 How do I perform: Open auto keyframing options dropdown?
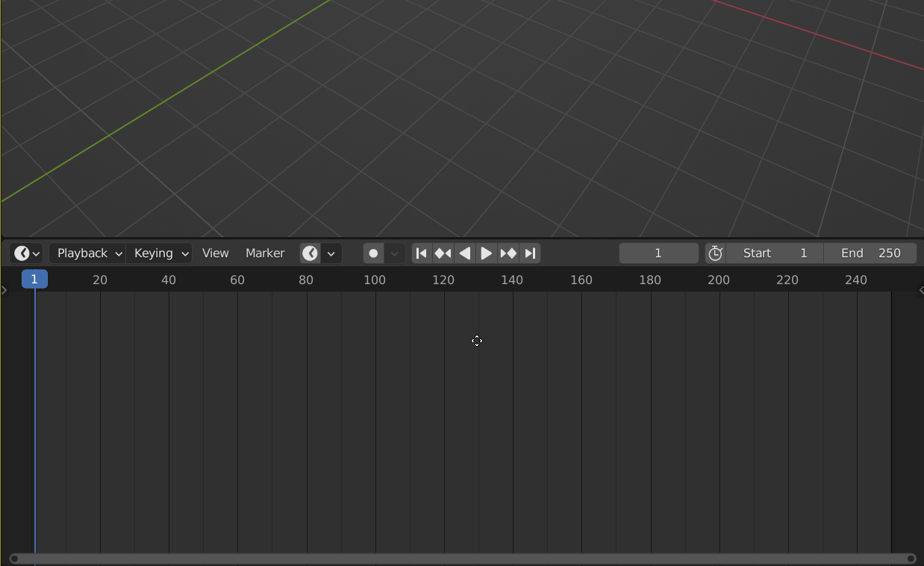(394, 254)
